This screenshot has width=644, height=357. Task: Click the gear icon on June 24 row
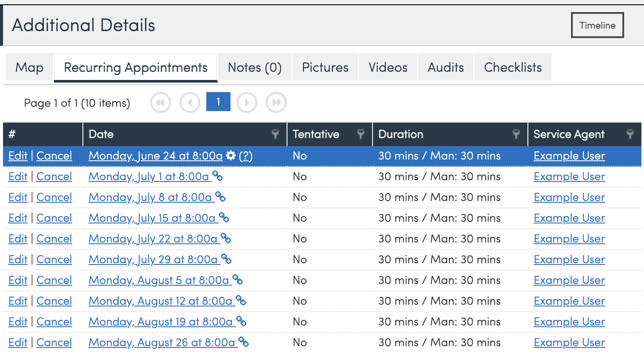231,156
